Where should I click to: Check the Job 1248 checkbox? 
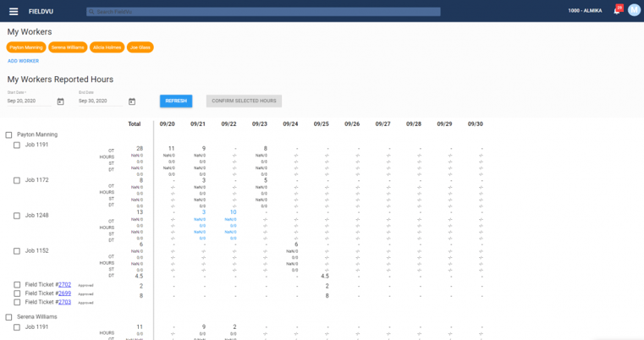[x=17, y=216]
